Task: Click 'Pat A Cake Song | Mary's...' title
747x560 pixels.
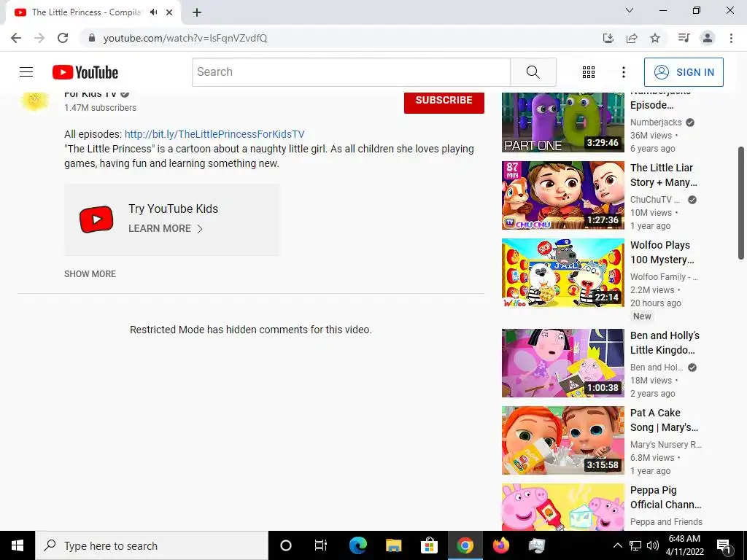Action: [664, 420]
